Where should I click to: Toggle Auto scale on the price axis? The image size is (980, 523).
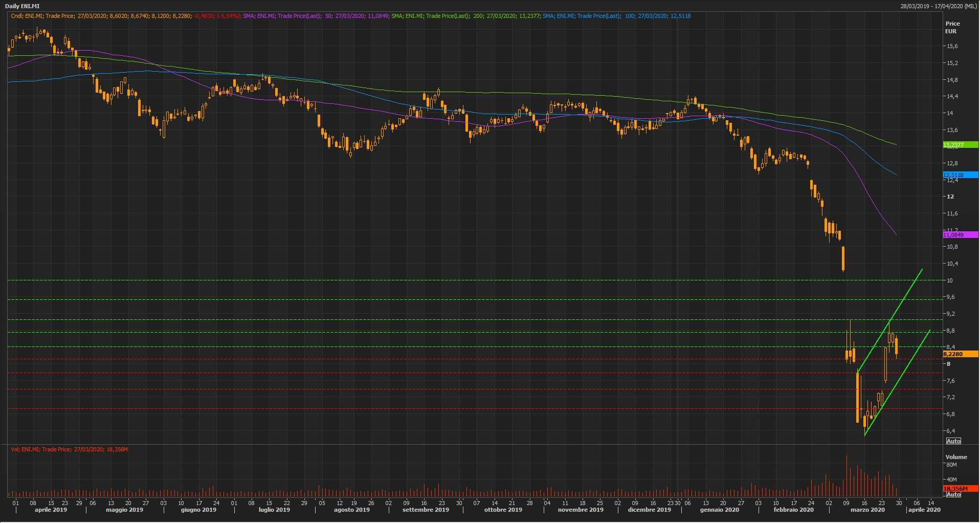(x=953, y=441)
